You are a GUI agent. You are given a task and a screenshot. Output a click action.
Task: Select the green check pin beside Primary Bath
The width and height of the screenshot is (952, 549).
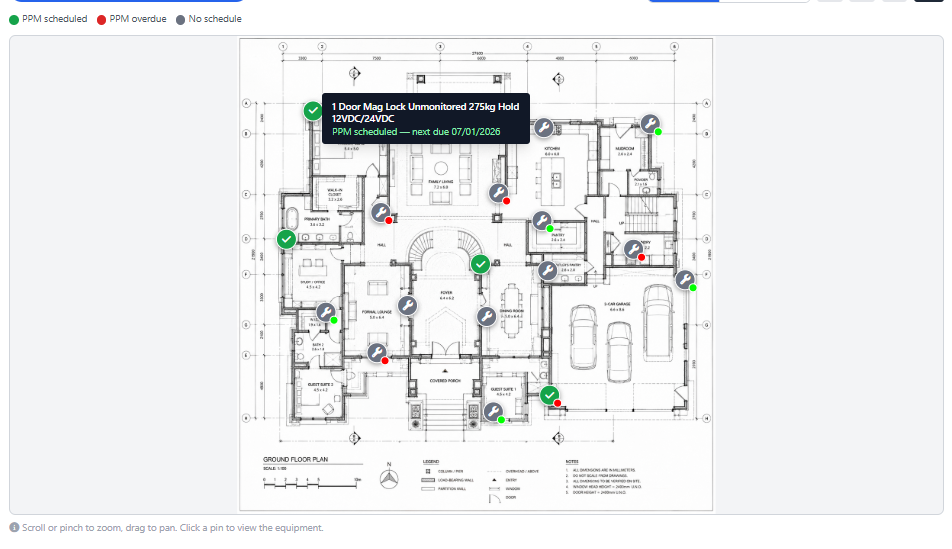click(x=287, y=239)
